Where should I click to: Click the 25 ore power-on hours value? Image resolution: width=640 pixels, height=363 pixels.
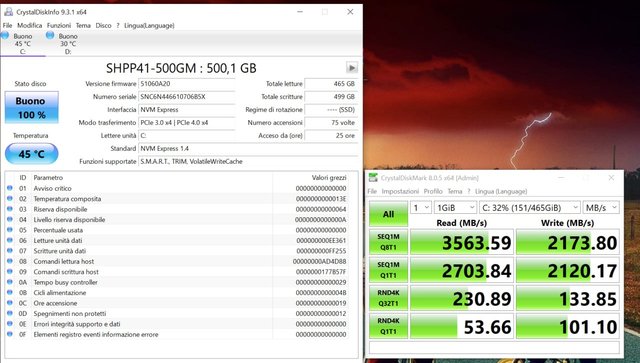[x=331, y=136]
